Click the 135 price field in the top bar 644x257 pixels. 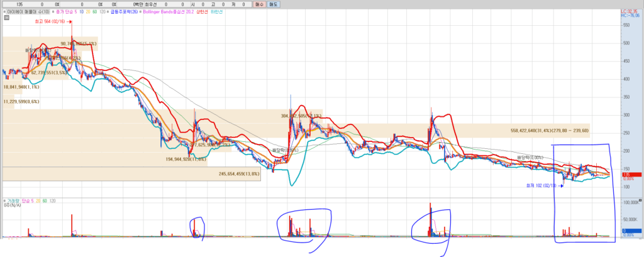point(19,4)
